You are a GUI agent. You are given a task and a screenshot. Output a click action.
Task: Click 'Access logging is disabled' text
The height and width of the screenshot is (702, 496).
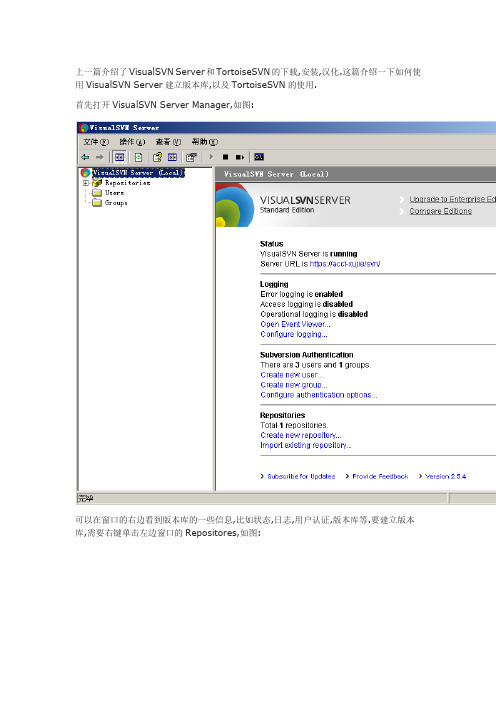point(307,304)
